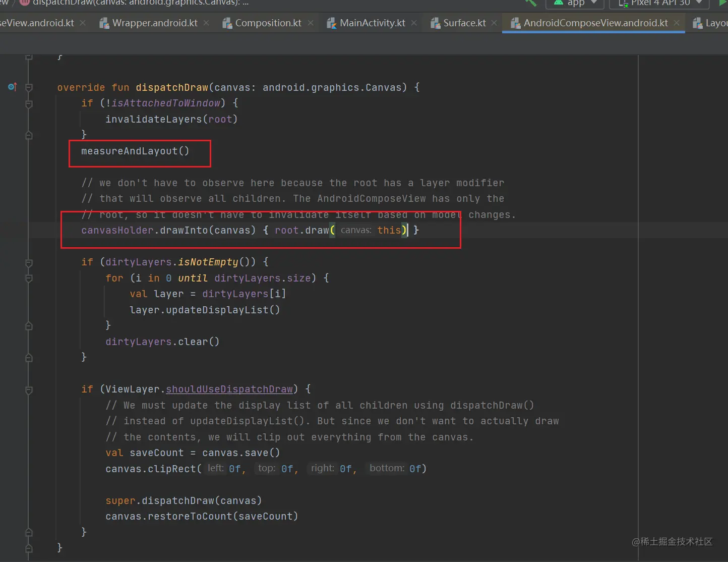Screen dimensions: 728x562
Task: Click the Make Project hammer icon
Action: [531, 3]
